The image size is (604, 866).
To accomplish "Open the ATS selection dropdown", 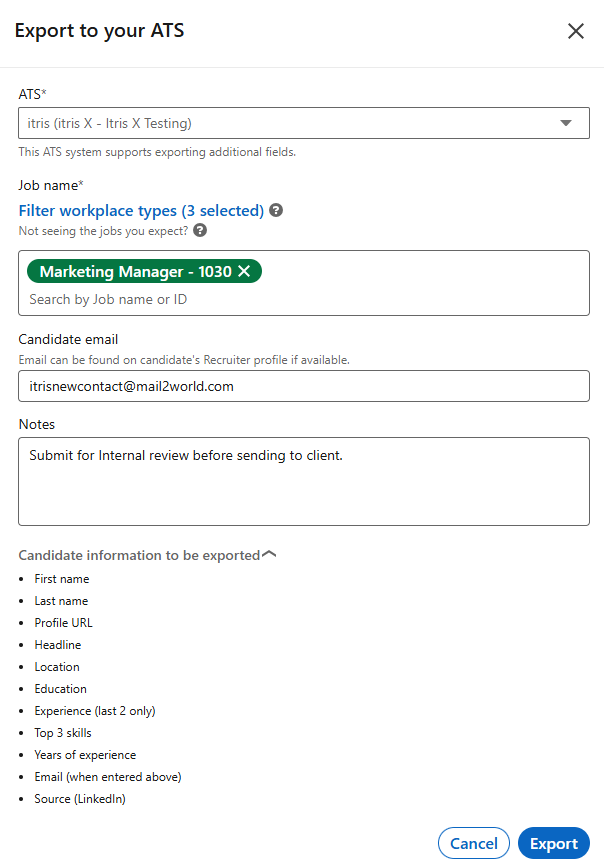I will [x=304, y=123].
